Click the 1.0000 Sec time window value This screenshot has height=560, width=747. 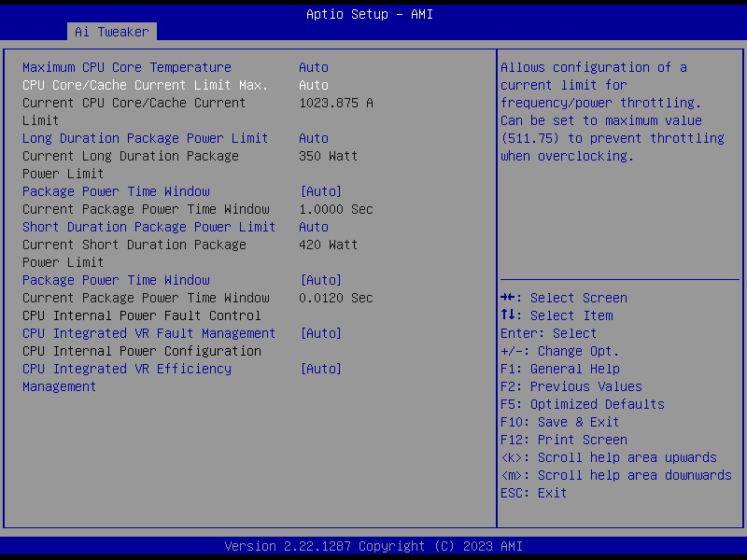pos(336,209)
